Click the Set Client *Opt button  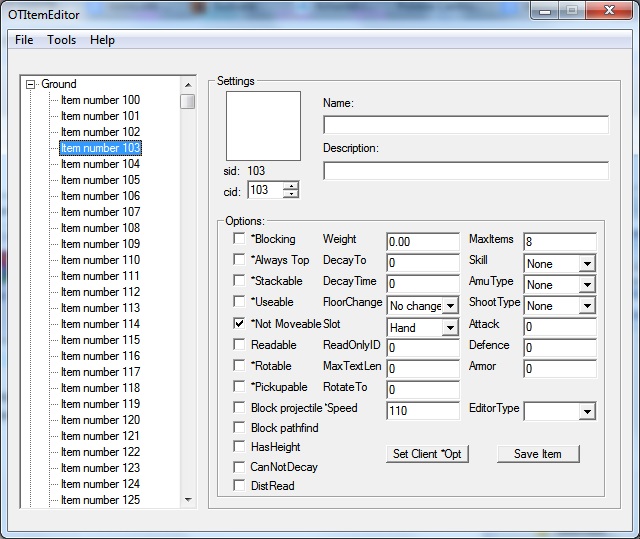click(427, 454)
